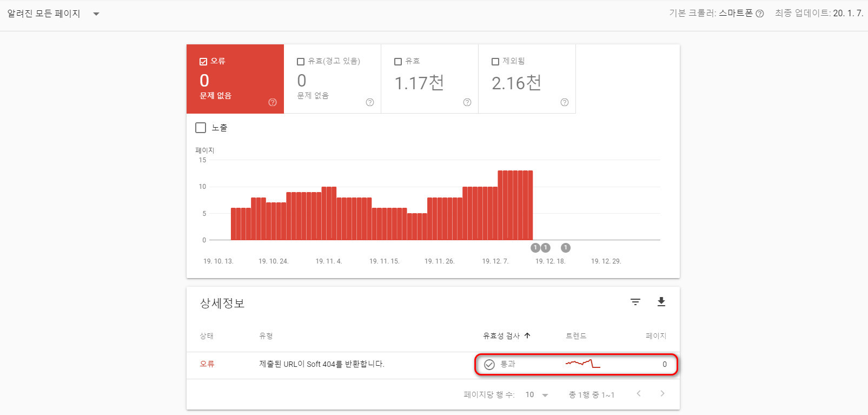Click the 문제 없음 text under 유효(경고 있음)
The image size is (868, 415).
[x=313, y=96]
